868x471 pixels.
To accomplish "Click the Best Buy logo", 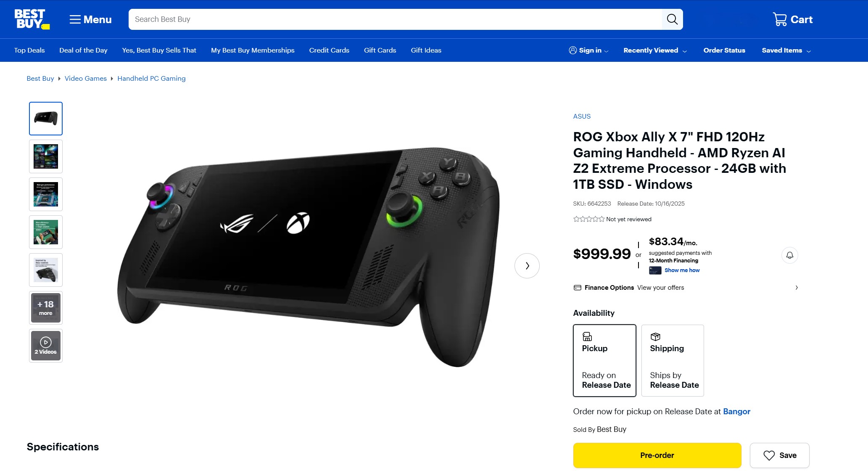I will (32, 19).
